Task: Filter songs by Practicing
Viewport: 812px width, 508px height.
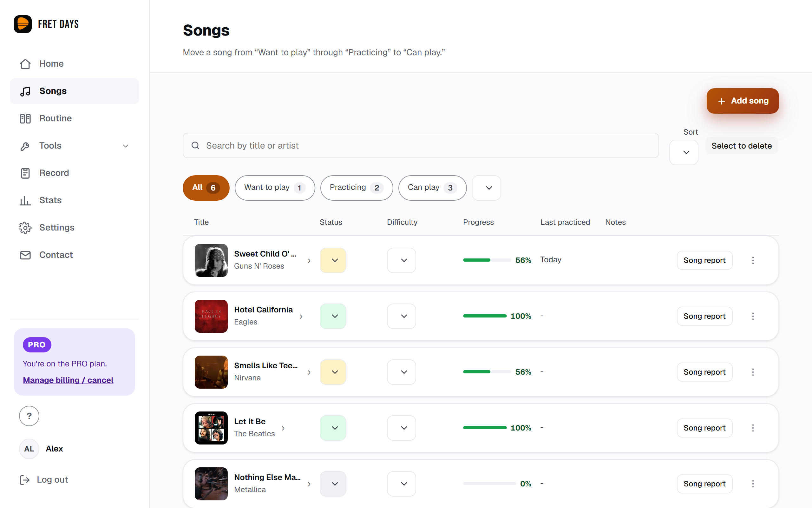Action: (x=357, y=188)
